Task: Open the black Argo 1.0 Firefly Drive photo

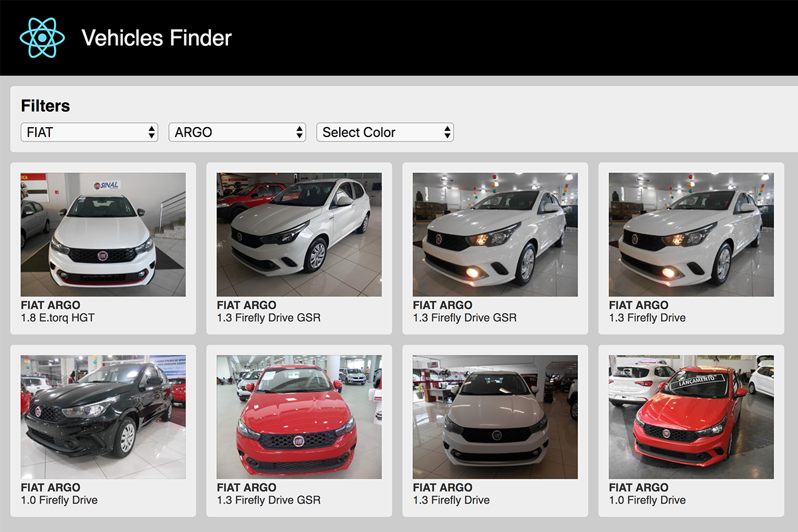Action: click(x=103, y=417)
